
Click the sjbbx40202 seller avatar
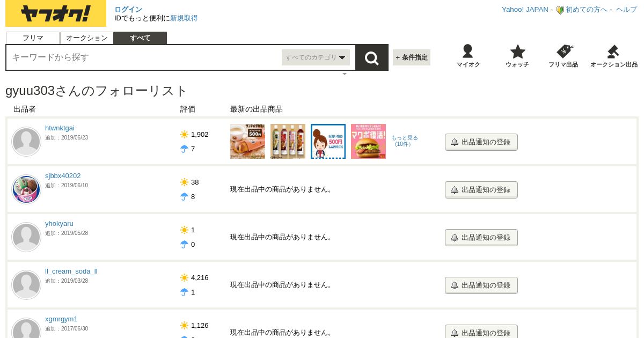(x=26, y=189)
